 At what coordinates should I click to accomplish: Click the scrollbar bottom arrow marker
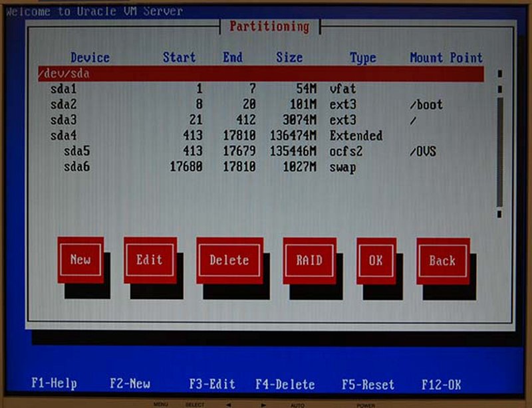point(499,214)
